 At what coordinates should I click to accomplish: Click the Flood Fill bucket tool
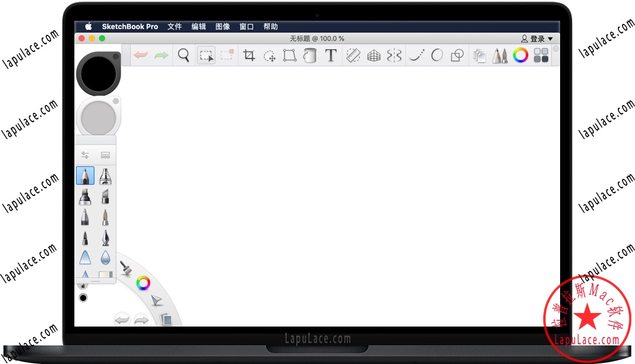click(310, 55)
